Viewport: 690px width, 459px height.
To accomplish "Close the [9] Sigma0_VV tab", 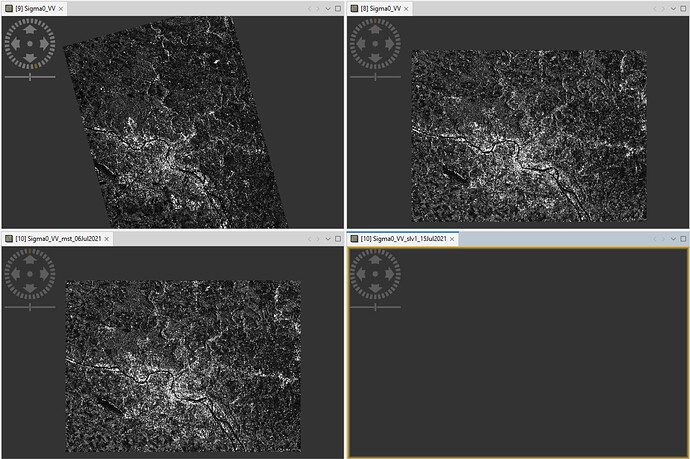I will pos(60,8).
